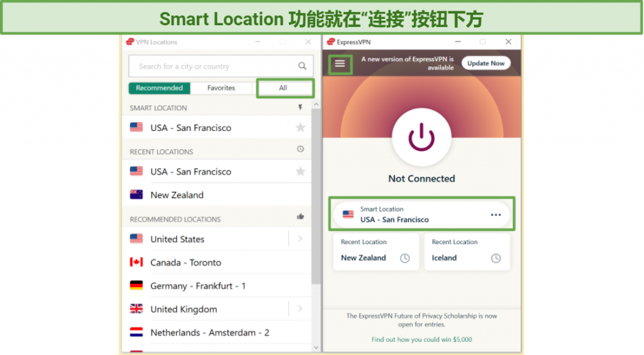Click the Iceland recent card clock icon
Image resolution: width=644 pixels, height=355 pixels.
(x=496, y=258)
